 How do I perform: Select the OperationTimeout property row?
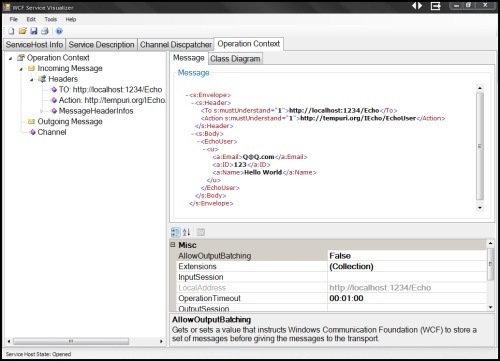331,298
